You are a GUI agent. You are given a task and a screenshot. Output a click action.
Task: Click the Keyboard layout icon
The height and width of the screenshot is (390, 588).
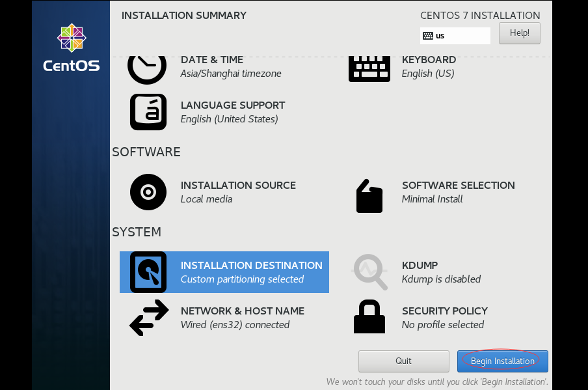click(369, 69)
